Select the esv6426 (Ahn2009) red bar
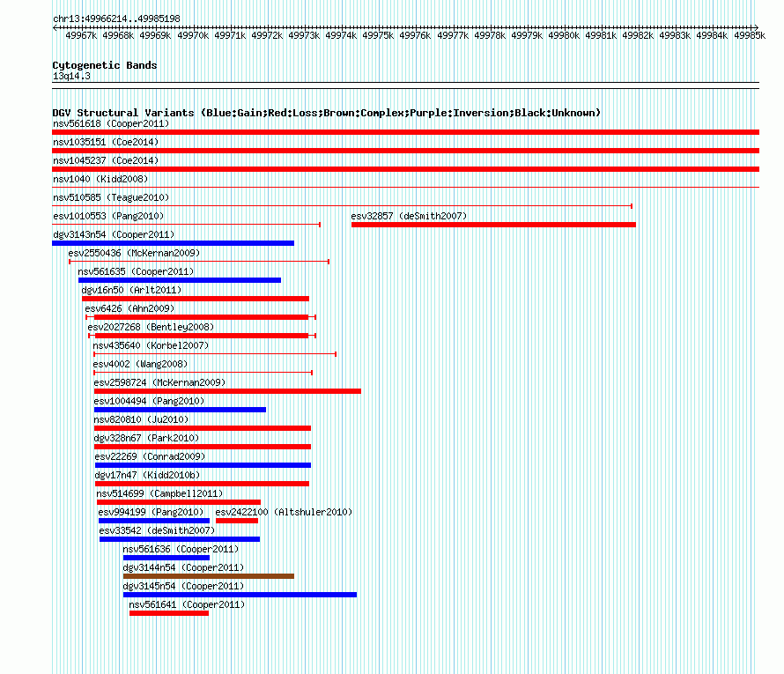Image resolution: width=784 pixels, height=674 pixels. click(201, 317)
